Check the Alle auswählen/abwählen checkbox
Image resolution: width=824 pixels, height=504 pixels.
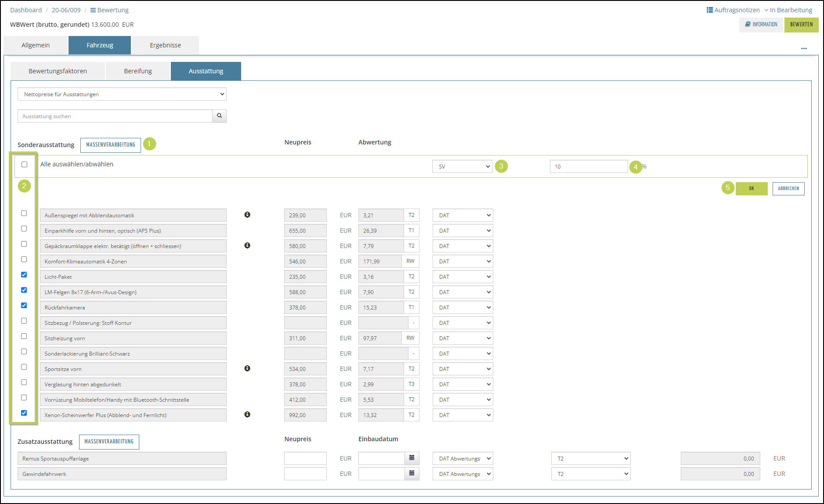point(25,164)
